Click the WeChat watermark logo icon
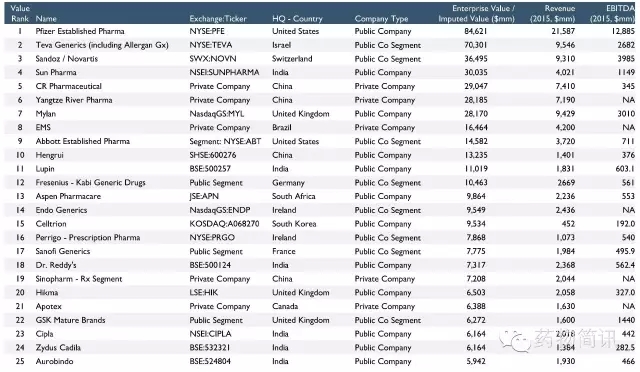640x372 pixels. point(514,341)
